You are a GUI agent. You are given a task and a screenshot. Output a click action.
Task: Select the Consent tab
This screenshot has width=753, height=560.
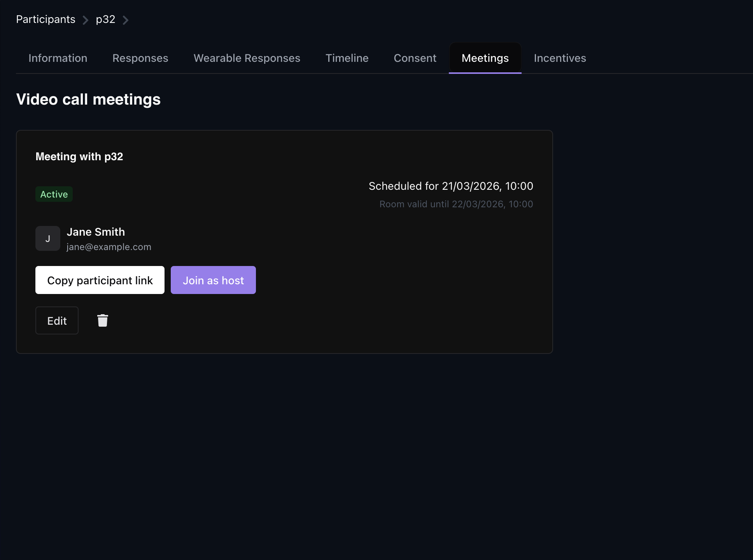coord(415,58)
